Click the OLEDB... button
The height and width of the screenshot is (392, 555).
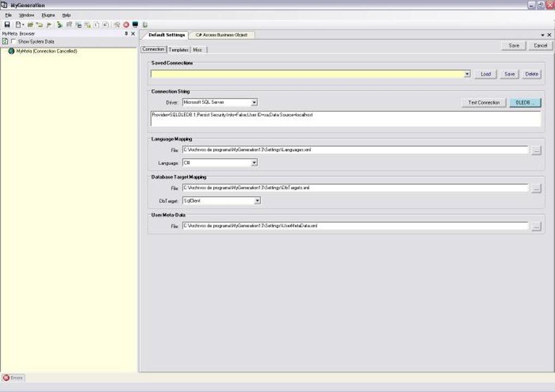[x=525, y=103]
